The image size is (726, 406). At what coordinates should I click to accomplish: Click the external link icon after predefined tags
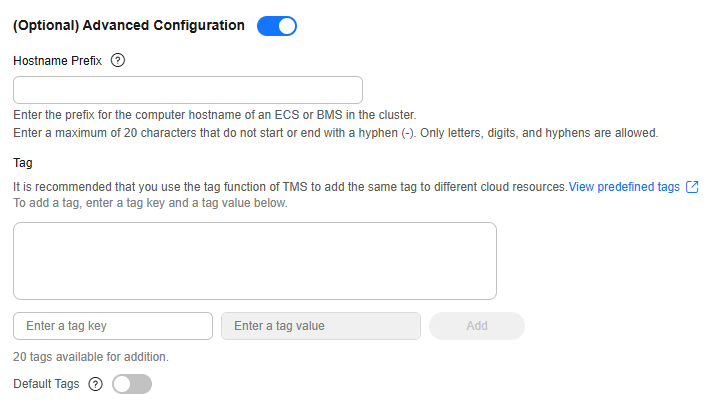[692, 187]
